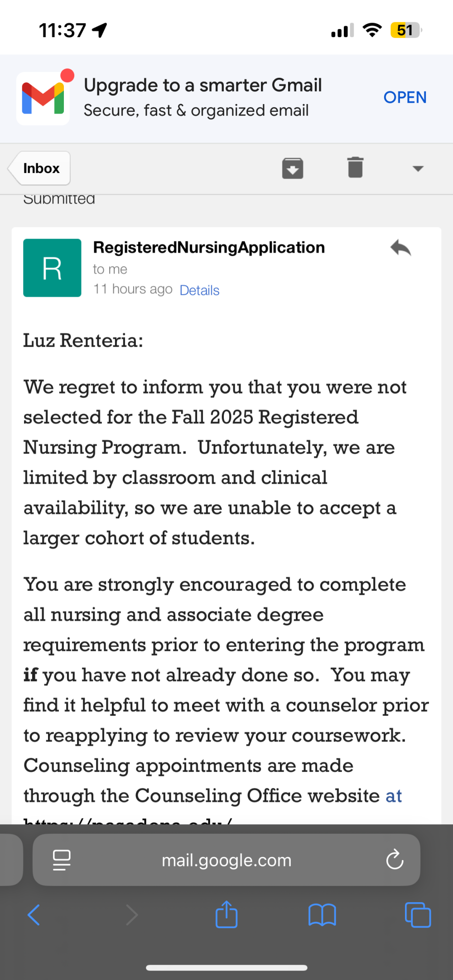Screen dimensions: 453x980
Task: Show open Safari tabs overview
Action: (418, 915)
